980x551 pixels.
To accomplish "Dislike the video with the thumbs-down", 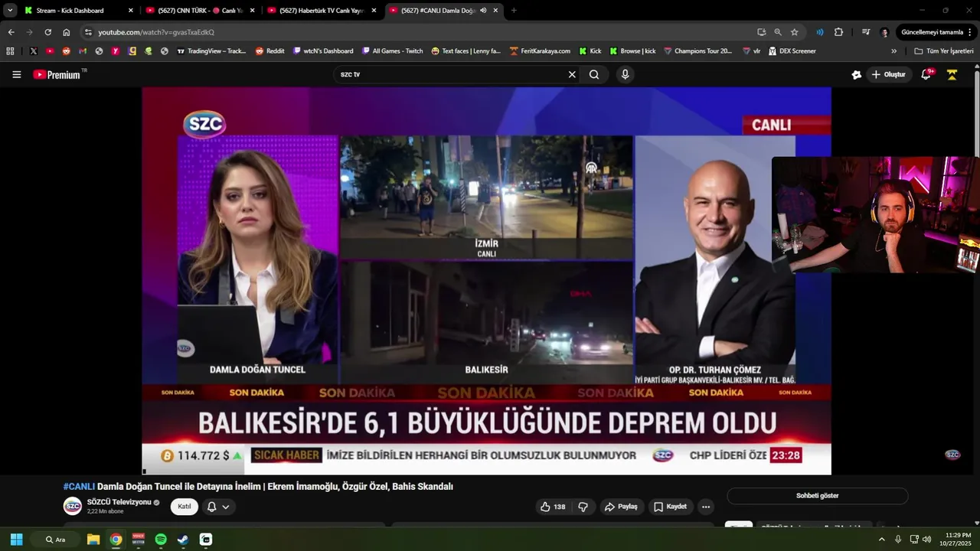I will pyautogui.click(x=583, y=507).
